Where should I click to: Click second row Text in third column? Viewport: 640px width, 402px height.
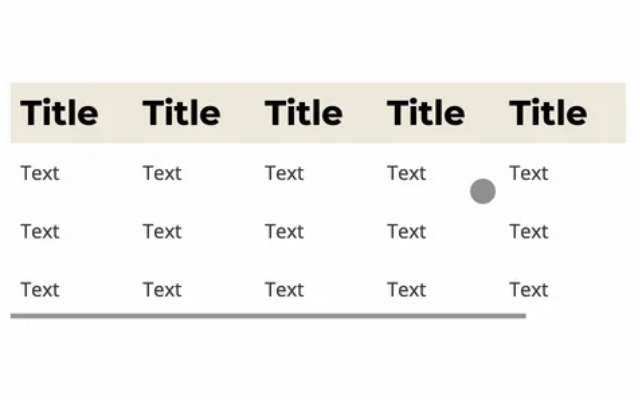pyautogui.click(x=284, y=231)
